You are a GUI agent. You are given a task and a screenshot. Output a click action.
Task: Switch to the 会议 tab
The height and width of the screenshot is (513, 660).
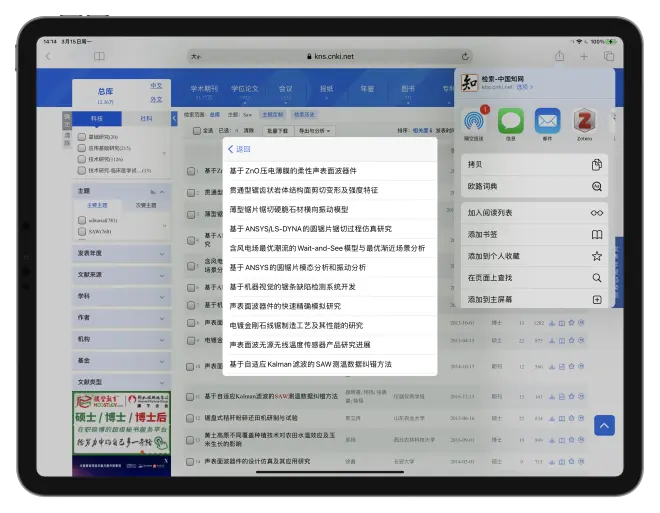click(x=285, y=89)
